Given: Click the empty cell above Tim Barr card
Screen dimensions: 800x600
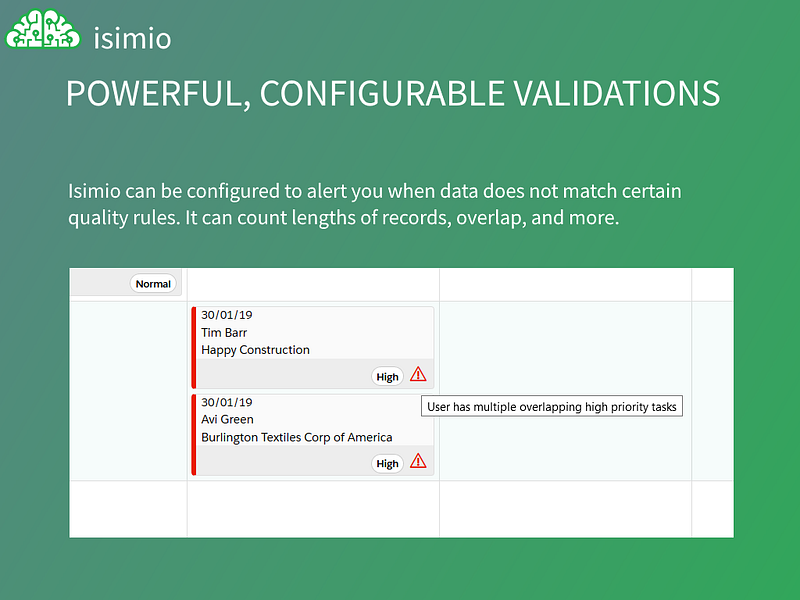Looking at the screenshot, I should click(313, 285).
